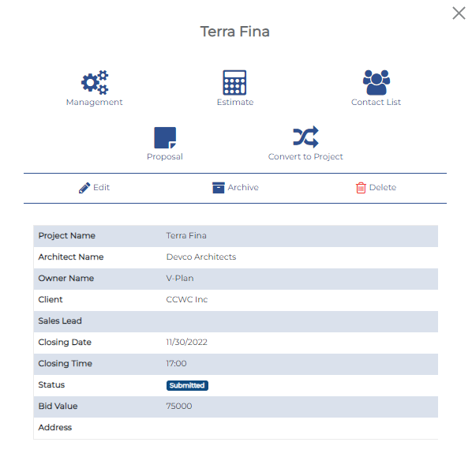This screenshot has width=472, height=476.
Task: Close the Terra Fina dialog
Action: click(459, 13)
